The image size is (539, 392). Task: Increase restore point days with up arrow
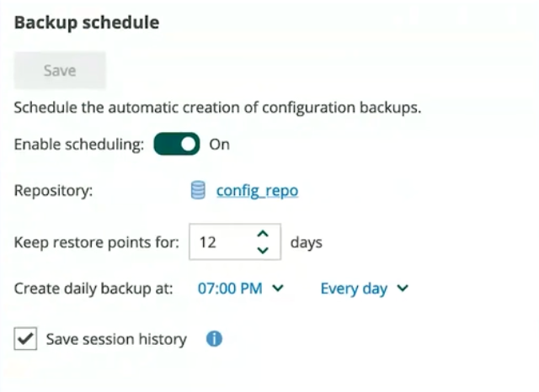[263, 234]
